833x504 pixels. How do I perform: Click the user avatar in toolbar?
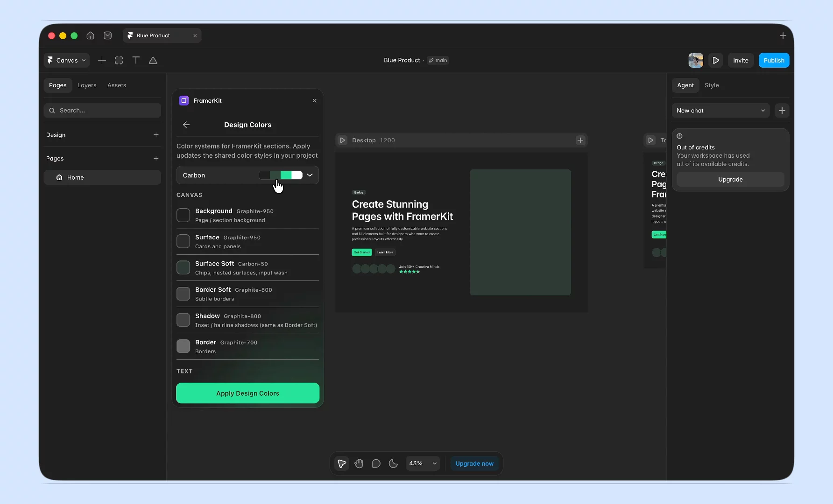pos(696,60)
